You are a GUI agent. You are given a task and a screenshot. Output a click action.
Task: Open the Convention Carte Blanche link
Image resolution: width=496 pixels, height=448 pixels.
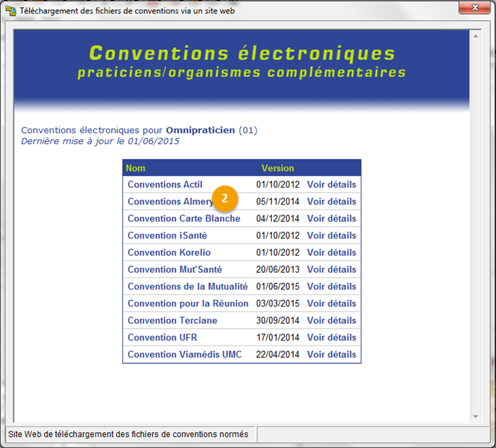pos(184,219)
